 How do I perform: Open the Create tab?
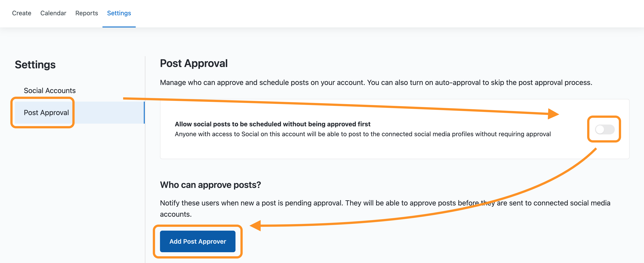(22, 13)
